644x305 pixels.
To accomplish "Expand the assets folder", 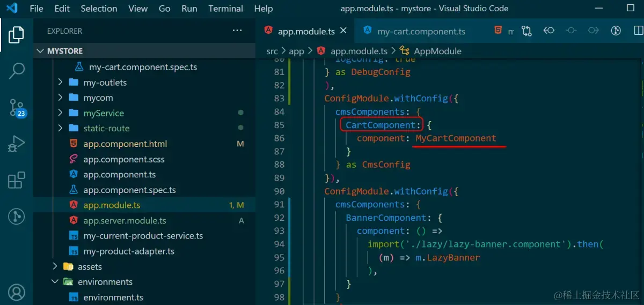I will [144, 266].
